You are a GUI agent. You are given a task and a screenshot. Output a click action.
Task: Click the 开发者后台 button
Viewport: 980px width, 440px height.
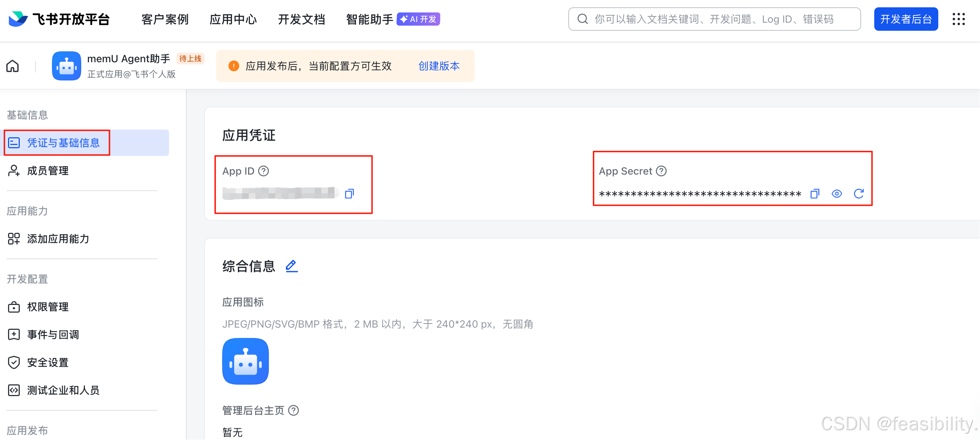(906, 19)
